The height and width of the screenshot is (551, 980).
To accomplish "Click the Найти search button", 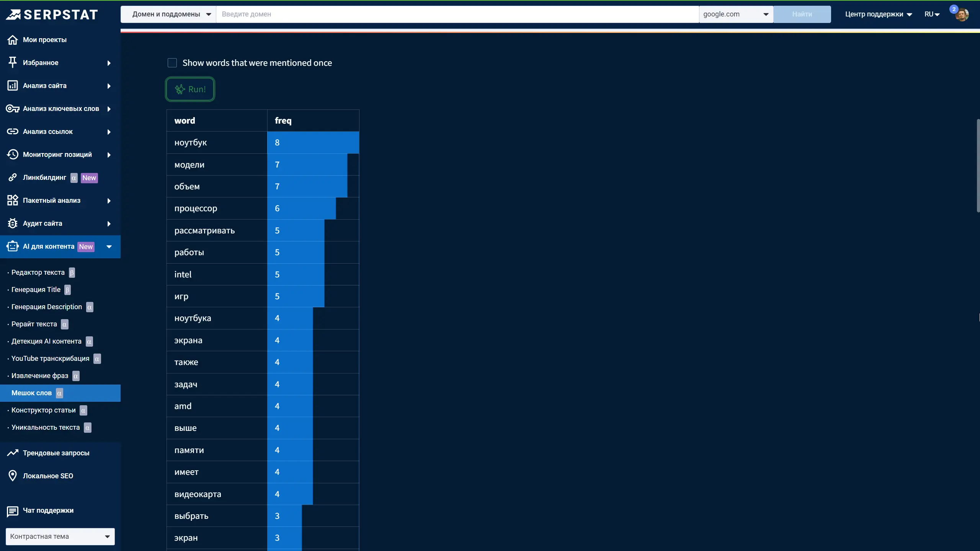I will [x=802, y=14].
